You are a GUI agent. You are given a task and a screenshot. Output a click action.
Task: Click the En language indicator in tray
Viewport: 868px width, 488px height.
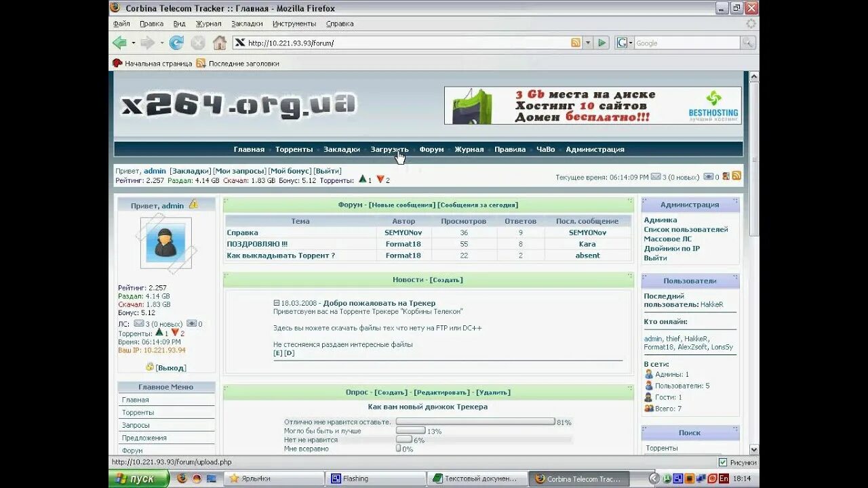click(724, 479)
